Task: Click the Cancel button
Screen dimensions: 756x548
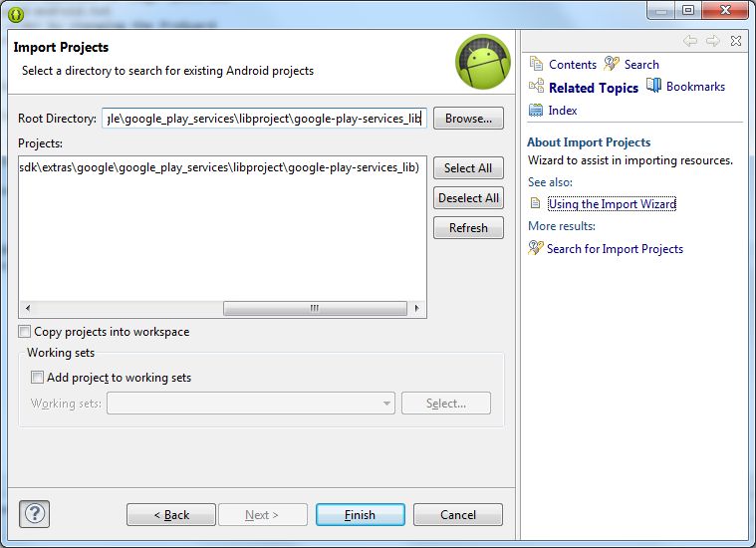Action: tap(457, 515)
